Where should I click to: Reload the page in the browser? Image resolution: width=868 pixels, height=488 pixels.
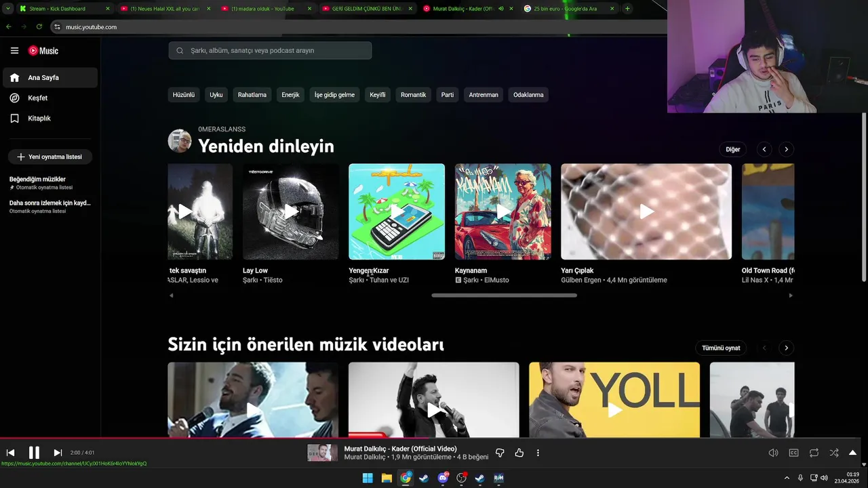[x=39, y=26]
